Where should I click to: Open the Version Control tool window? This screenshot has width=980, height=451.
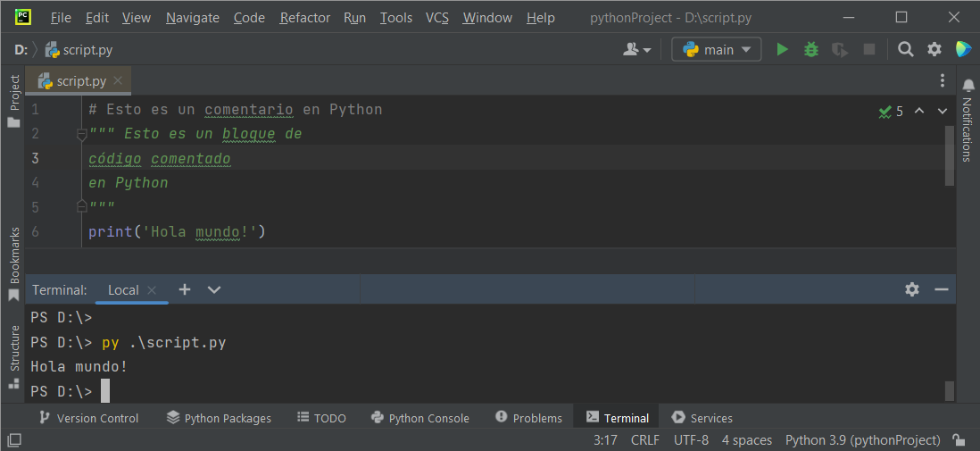[88, 418]
